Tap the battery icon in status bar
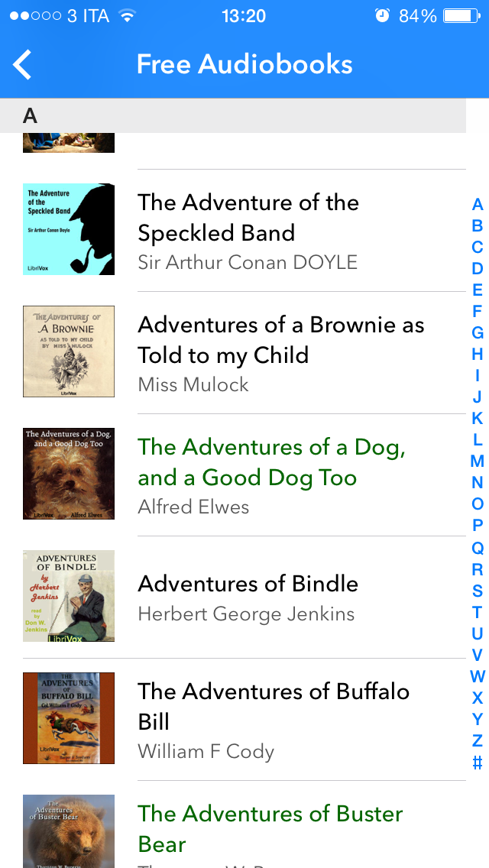This screenshot has width=489, height=868. [x=461, y=16]
